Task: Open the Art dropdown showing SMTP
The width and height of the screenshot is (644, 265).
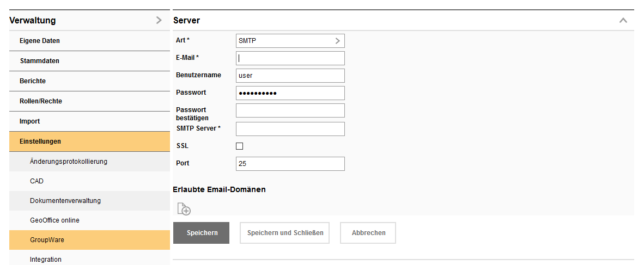Action: [x=290, y=41]
